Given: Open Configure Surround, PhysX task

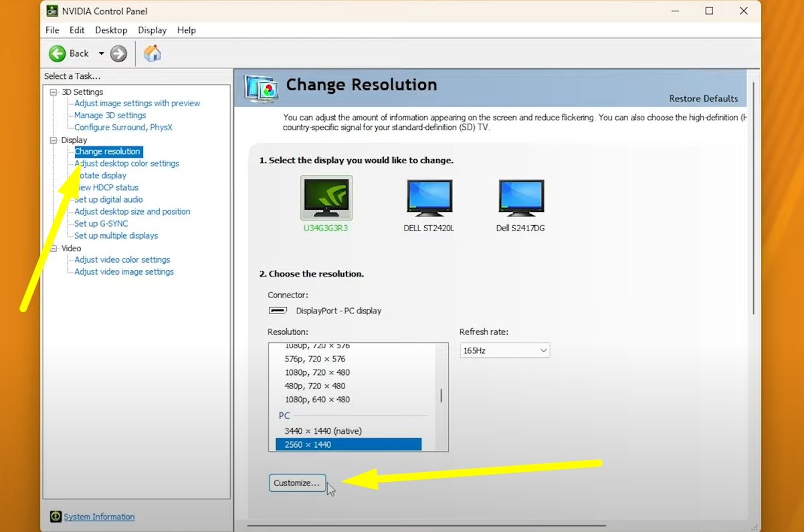Looking at the screenshot, I should (123, 128).
